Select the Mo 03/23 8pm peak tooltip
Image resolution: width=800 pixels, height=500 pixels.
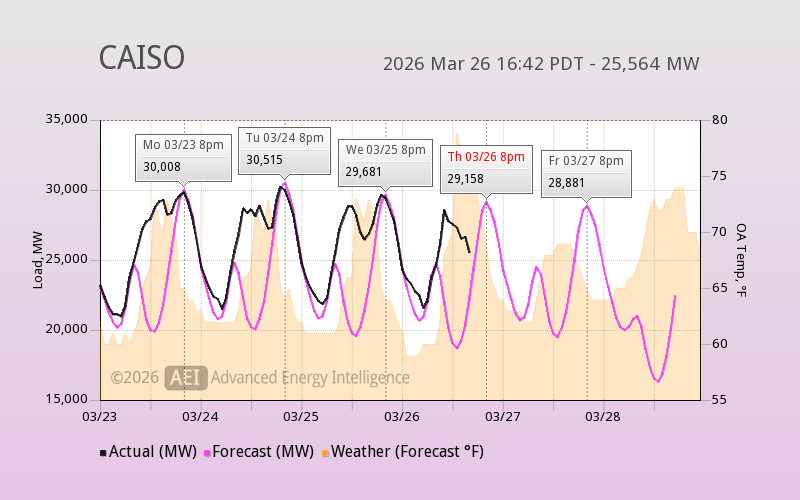[183, 157]
